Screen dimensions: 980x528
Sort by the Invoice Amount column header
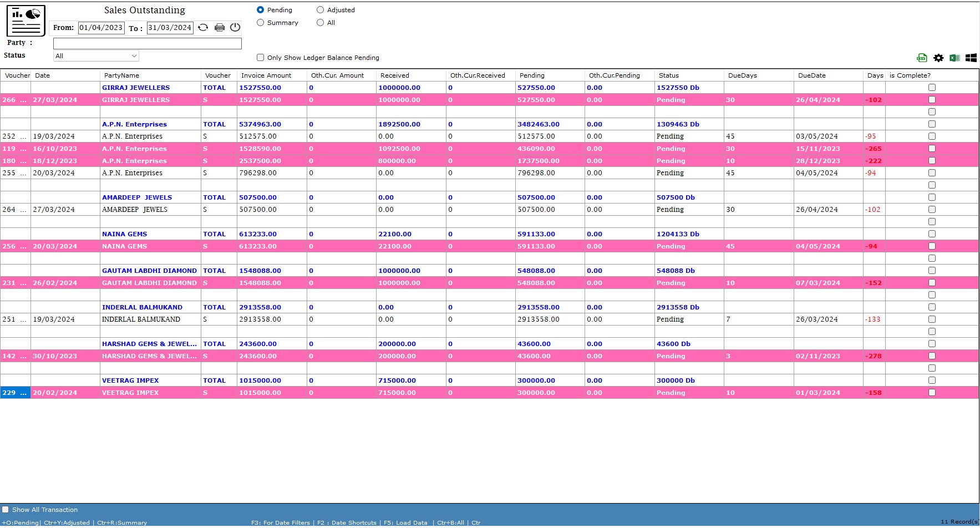point(266,75)
